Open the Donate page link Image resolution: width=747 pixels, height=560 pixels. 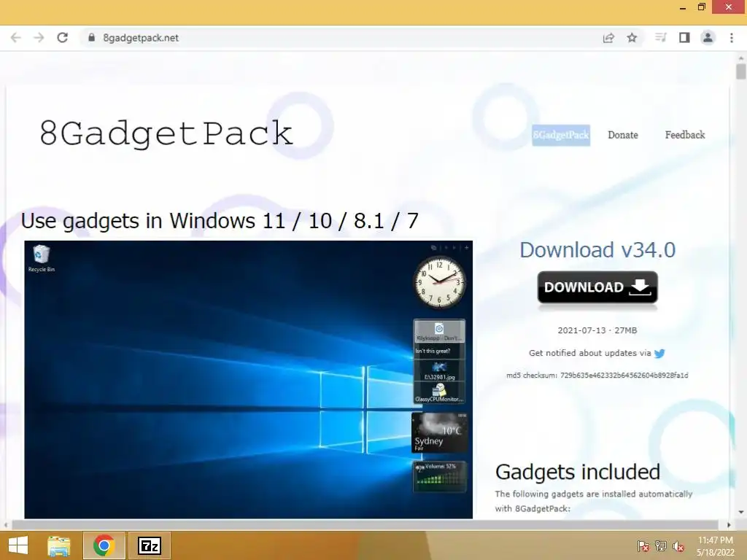point(623,135)
